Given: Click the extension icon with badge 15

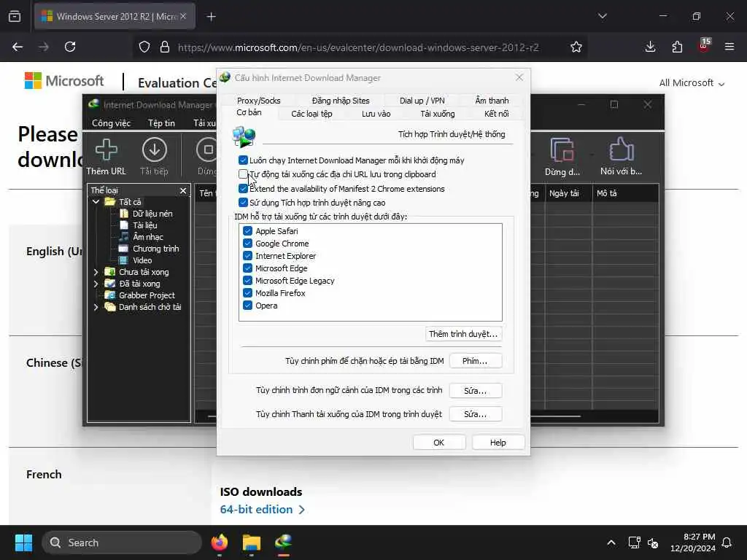Looking at the screenshot, I should tap(704, 46).
